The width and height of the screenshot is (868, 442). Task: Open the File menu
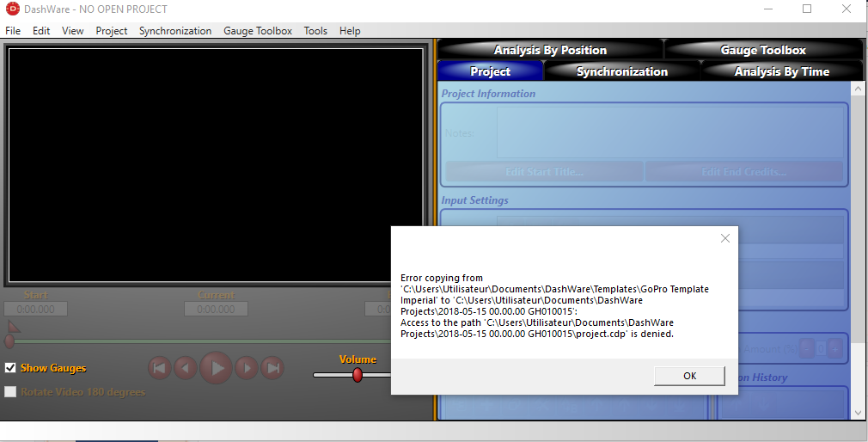point(13,31)
